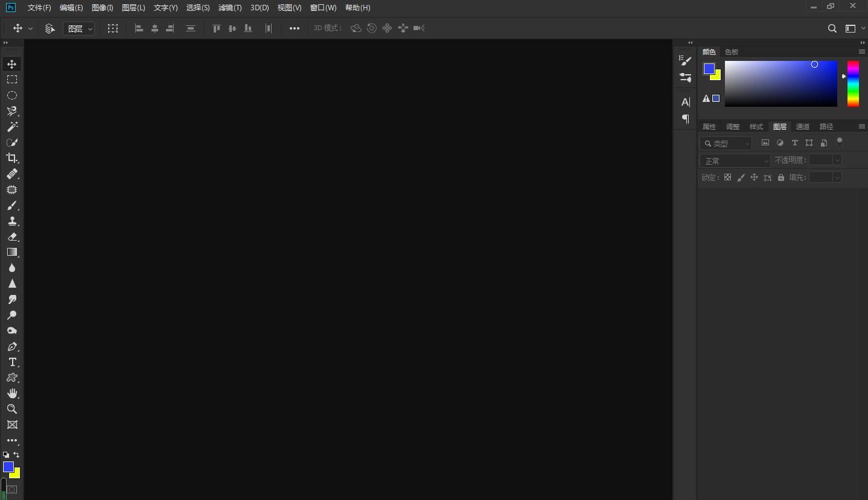Click the background color swatch in the toolbox

pos(16,474)
